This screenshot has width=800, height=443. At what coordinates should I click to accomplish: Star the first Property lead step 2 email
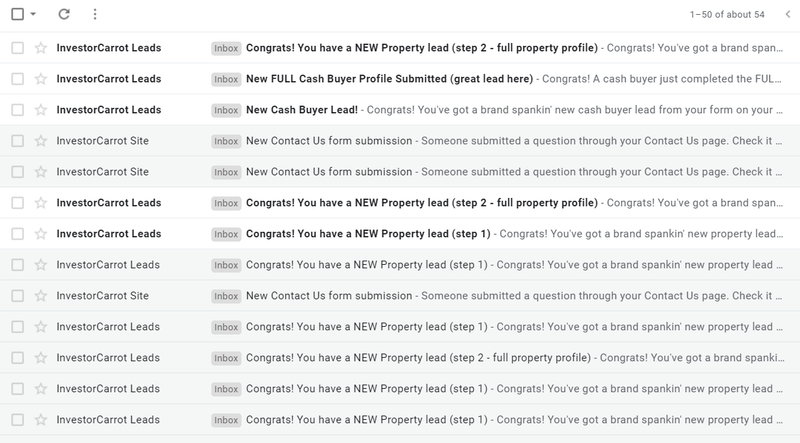click(41, 47)
